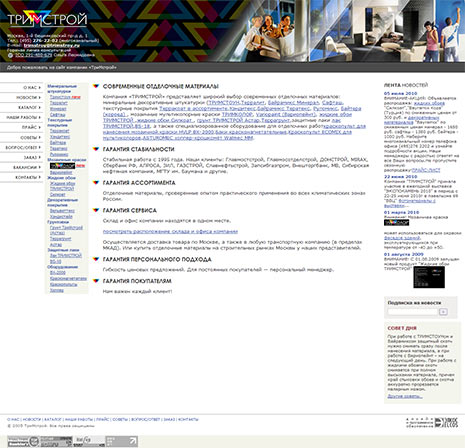Click the first counter banner in the footer
The width and height of the screenshot is (465, 448).
(23, 441)
